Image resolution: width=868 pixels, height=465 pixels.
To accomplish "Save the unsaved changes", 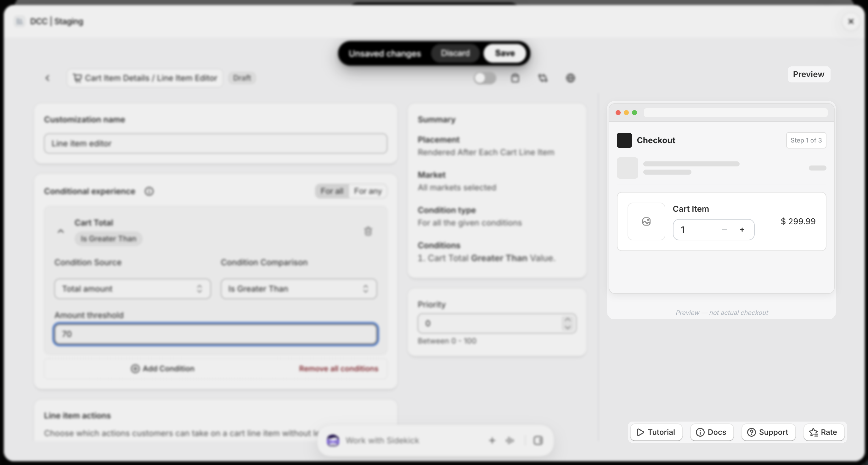I will click(x=505, y=53).
